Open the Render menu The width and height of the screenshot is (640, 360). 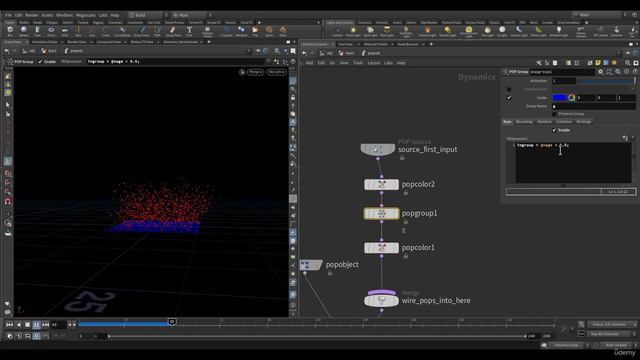[x=31, y=15]
